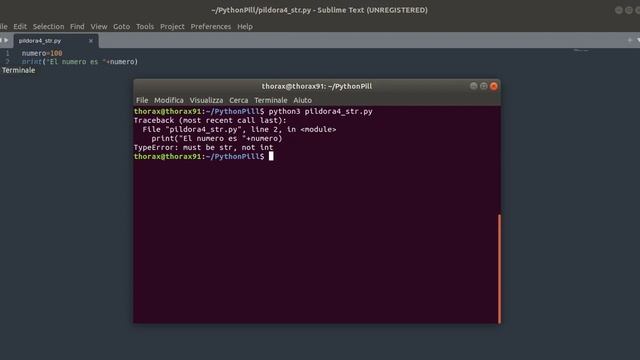Image resolution: width=640 pixels, height=360 pixels.
Task: Open the Modifica menu in the terminal
Action: tap(169, 100)
